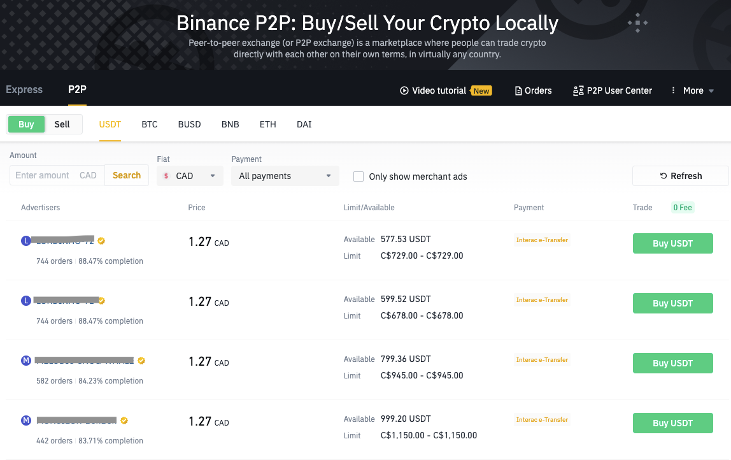
Task: Select the Express tab
Action: tap(24, 89)
